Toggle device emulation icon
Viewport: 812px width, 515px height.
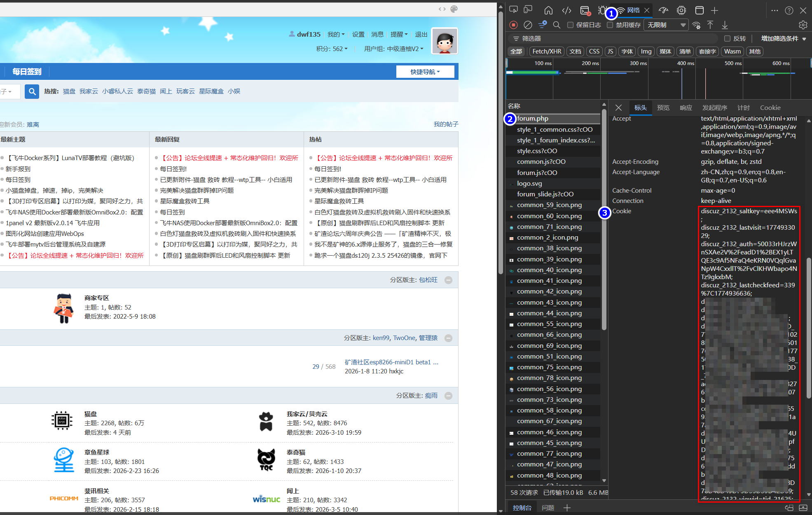(x=528, y=10)
